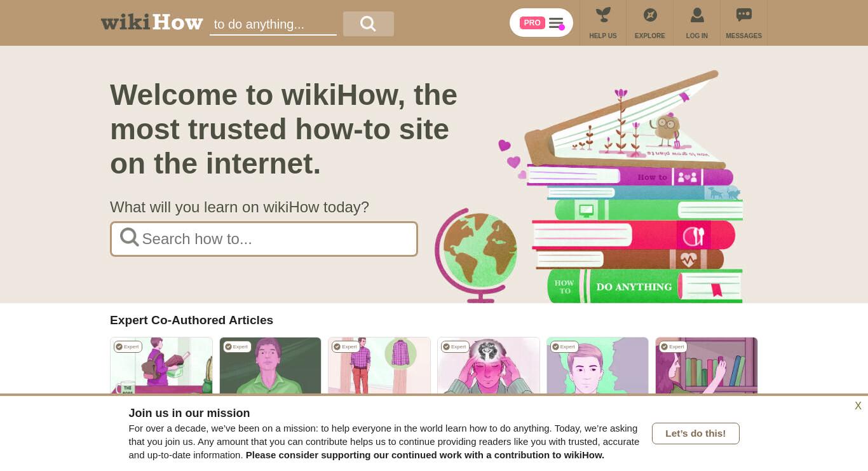Open the article with plaid shirt illustration
The image size is (868, 471).
point(379,366)
